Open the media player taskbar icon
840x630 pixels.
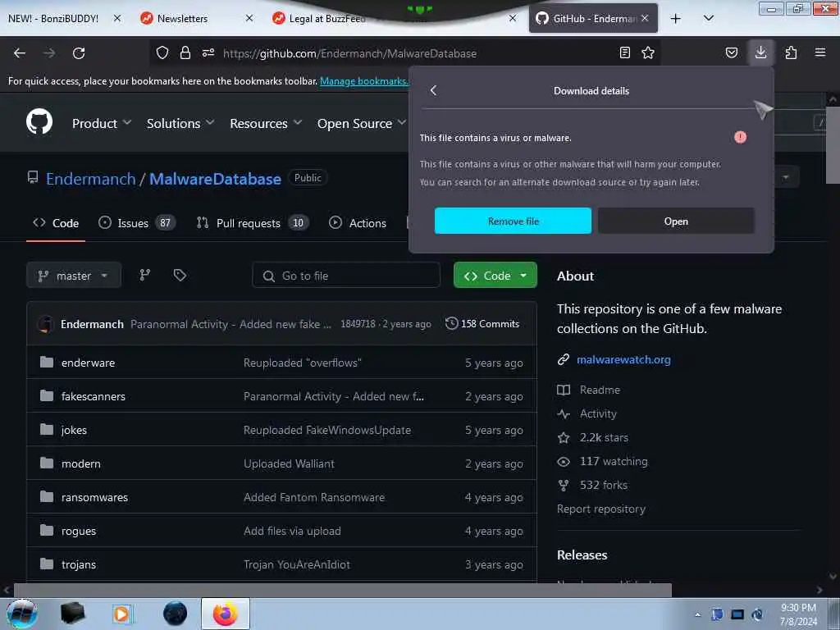(122, 614)
